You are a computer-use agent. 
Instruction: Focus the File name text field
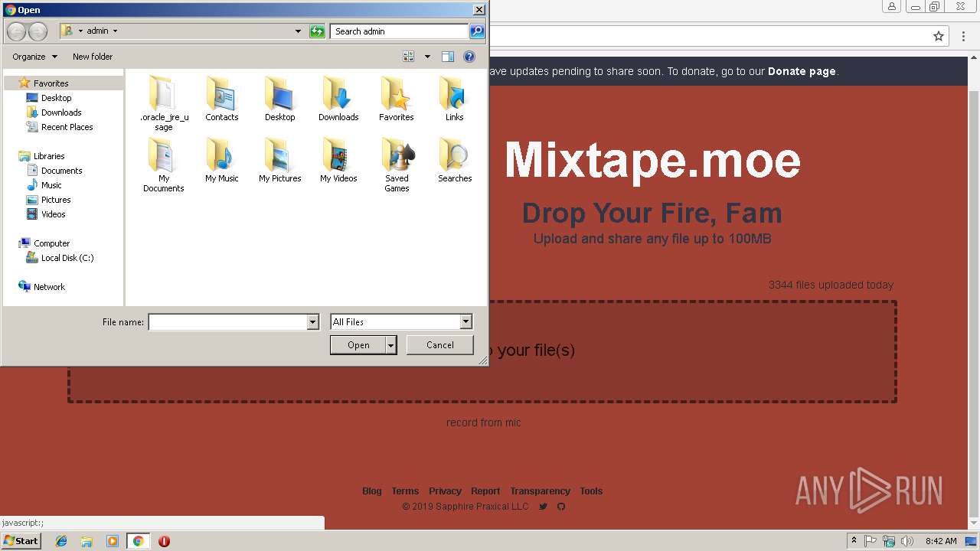tap(228, 322)
